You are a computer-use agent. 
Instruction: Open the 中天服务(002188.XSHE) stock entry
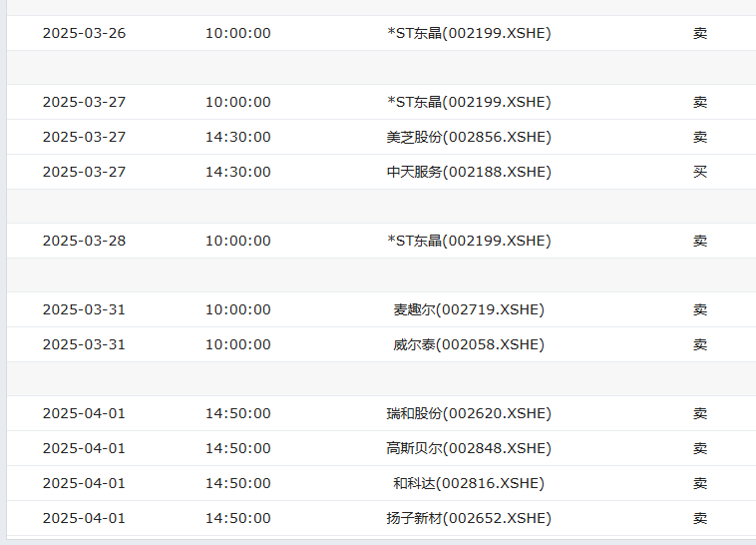pos(469,172)
